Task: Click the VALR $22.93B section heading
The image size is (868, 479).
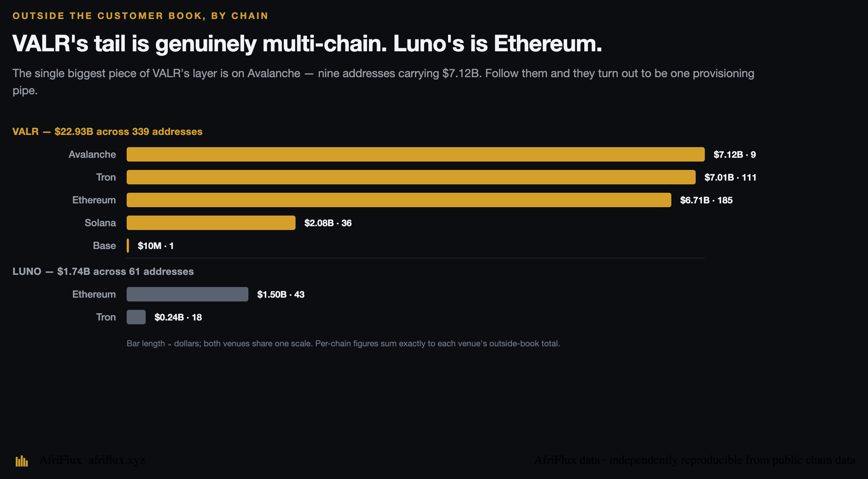Action: tap(107, 132)
